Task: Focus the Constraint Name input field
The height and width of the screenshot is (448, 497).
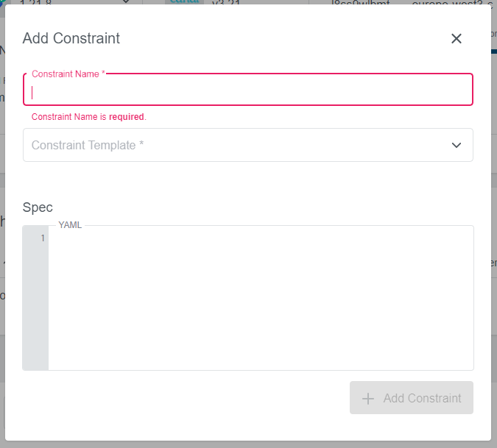Action: point(247,93)
